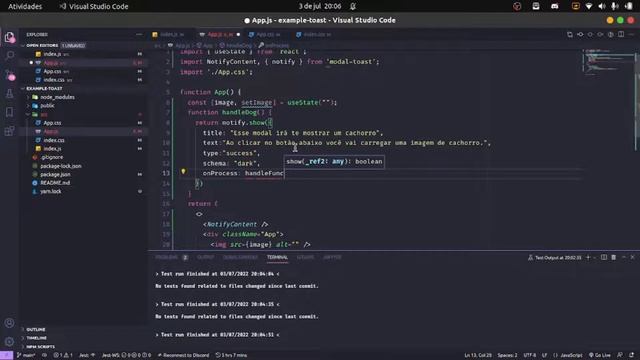
Task: Open the Discord tray icon
Action: coord(555,6)
